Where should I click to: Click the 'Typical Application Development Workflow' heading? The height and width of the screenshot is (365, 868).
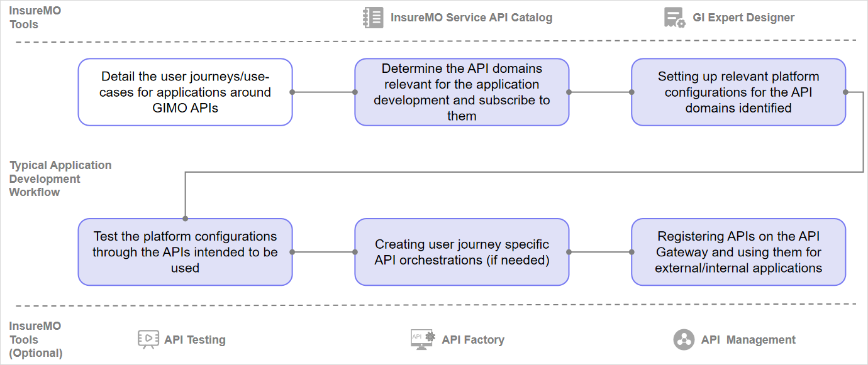click(60, 178)
